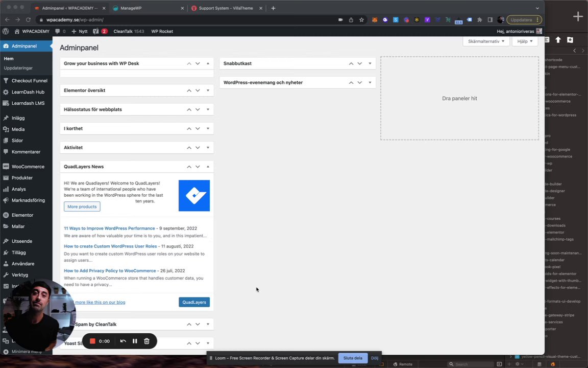The image size is (588, 368).
Task: Toggle Chrome side panel icon
Action: click(490, 19)
